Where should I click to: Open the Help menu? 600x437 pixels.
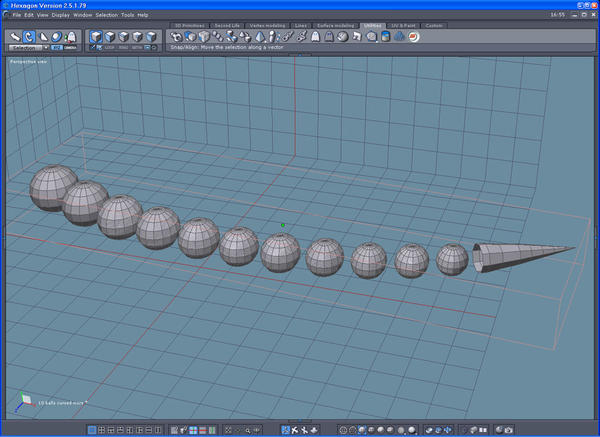[143, 15]
